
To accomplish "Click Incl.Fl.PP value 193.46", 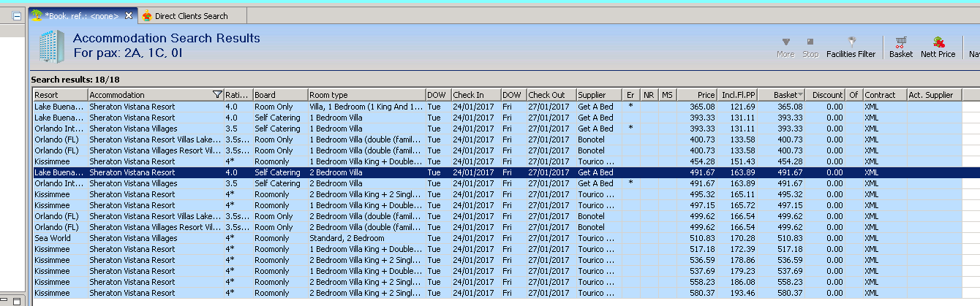I will 738,293.
